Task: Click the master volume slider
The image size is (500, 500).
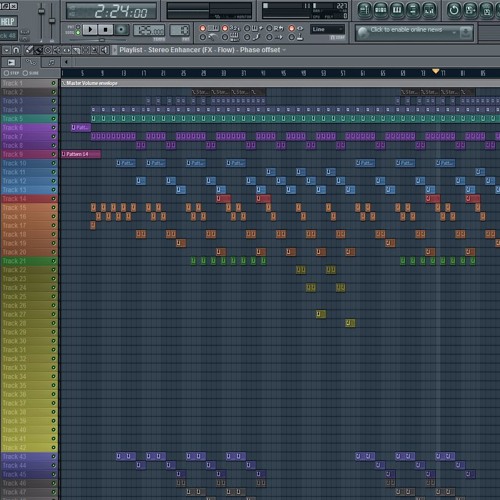Action: click(41, 12)
